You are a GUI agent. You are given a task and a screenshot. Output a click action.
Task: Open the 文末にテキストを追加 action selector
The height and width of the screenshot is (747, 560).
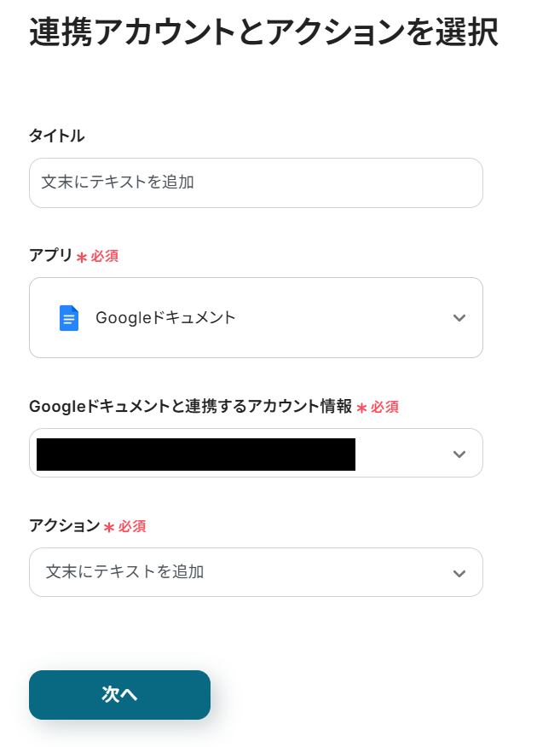pos(125,572)
